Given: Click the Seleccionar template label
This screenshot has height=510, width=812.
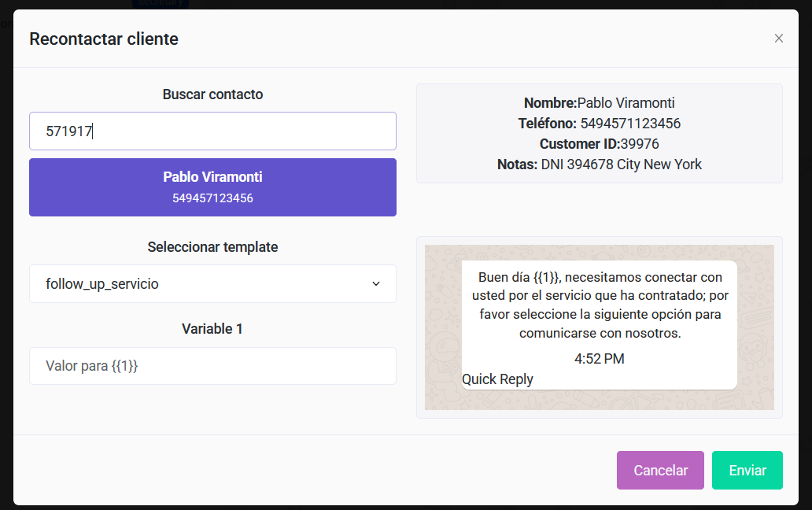Looking at the screenshot, I should [x=213, y=247].
